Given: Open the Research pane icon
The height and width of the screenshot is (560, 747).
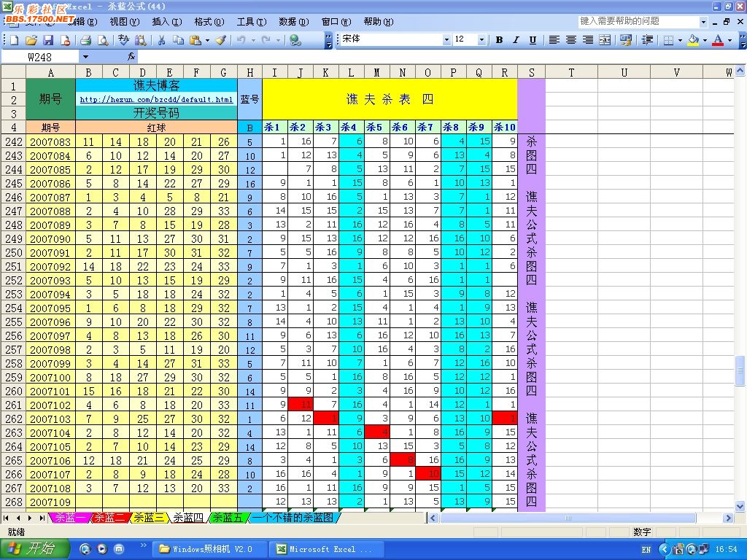Looking at the screenshot, I should pos(140,41).
